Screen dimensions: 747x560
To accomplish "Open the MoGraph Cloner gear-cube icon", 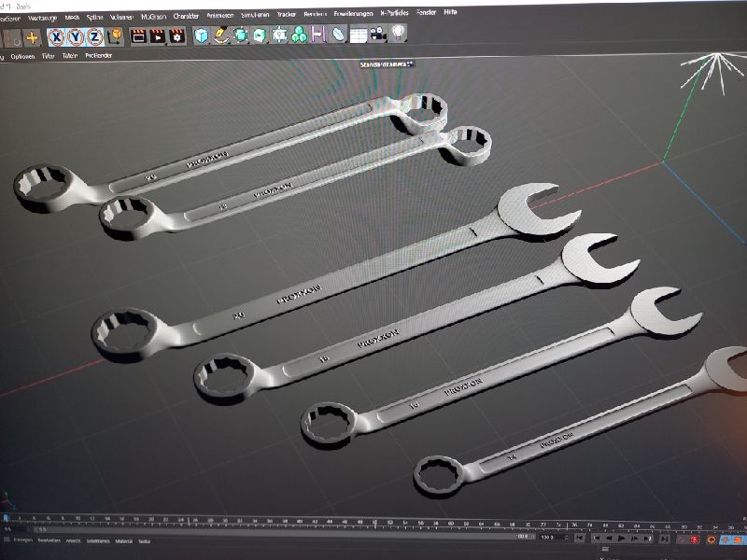I will [x=279, y=35].
